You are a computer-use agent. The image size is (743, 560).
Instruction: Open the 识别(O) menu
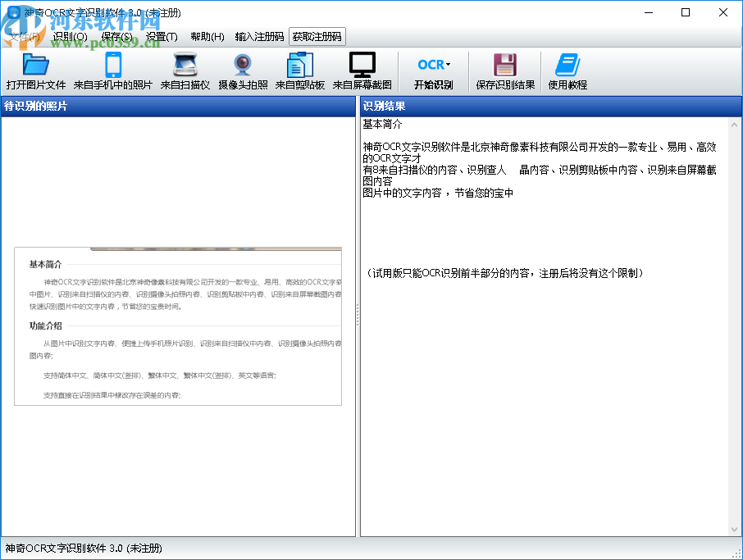[70, 37]
